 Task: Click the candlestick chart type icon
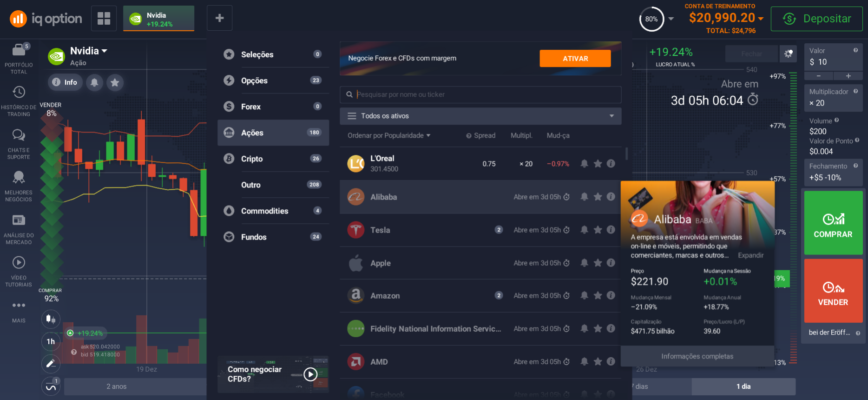click(51, 319)
